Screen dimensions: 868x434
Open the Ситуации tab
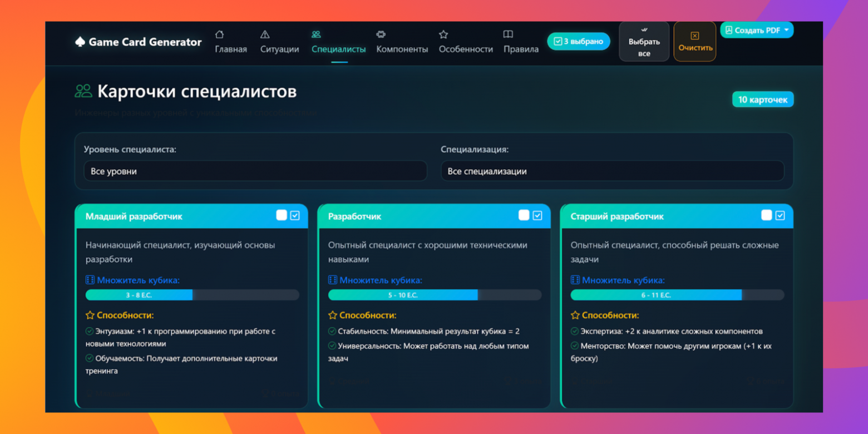279,43
